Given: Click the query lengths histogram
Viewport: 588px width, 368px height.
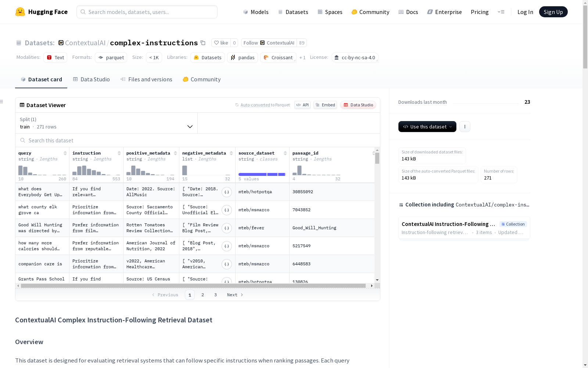Looking at the screenshot, I should tap(42, 170).
